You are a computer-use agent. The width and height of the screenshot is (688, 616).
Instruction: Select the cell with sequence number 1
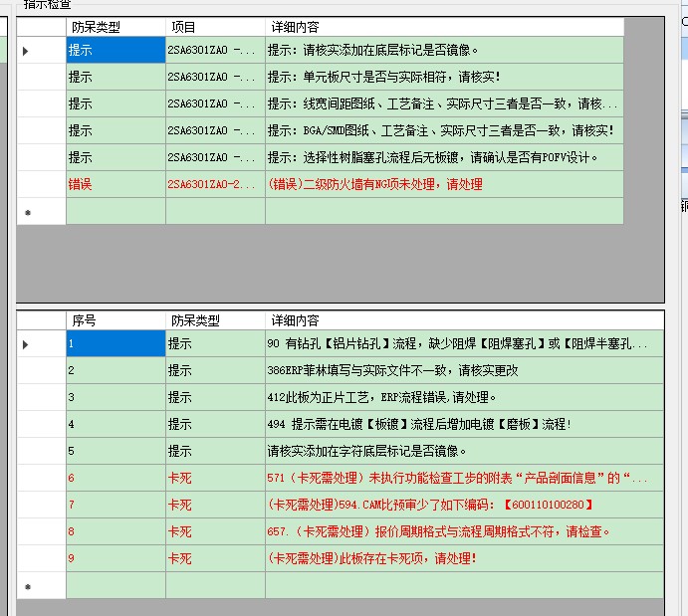point(115,343)
